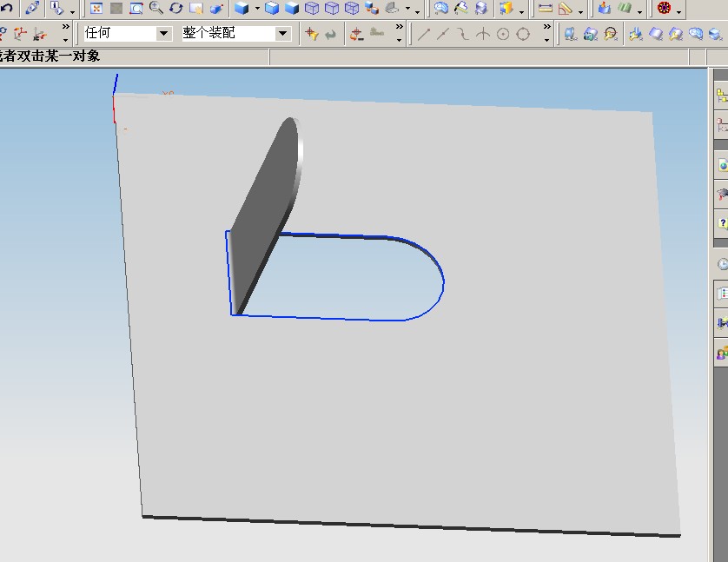Toggle the Mid Point snap icon
728x562 pixels.
(x=443, y=33)
